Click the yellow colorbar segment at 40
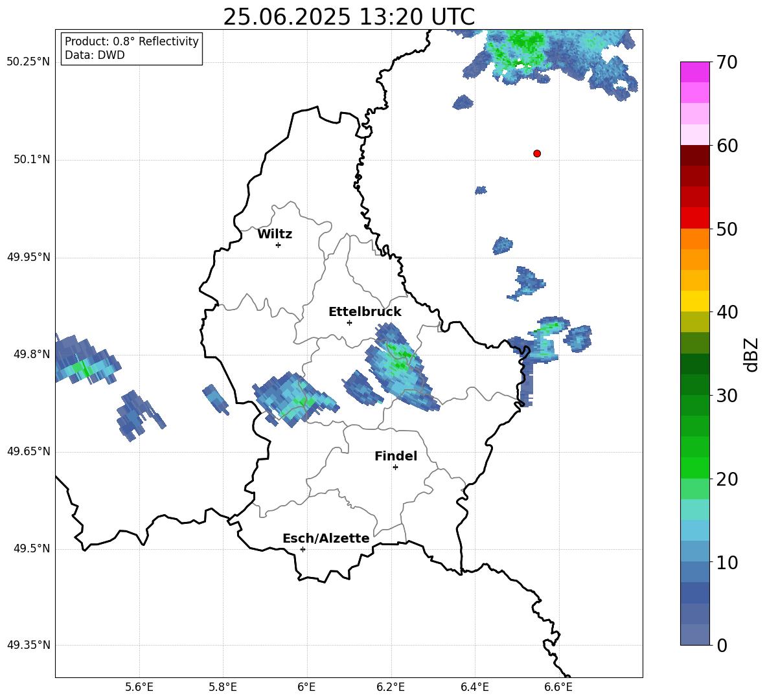The height and width of the screenshot is (700, 767). (x=694, y=301)
